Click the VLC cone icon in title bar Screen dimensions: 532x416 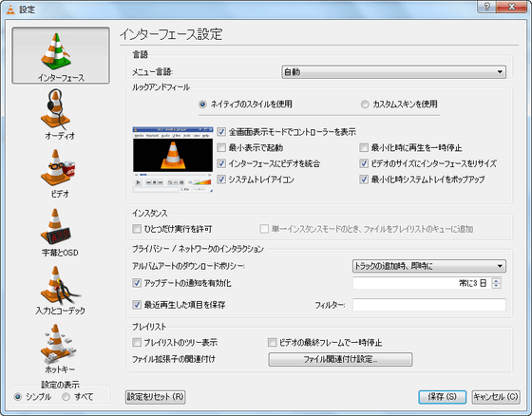(10, 9)
